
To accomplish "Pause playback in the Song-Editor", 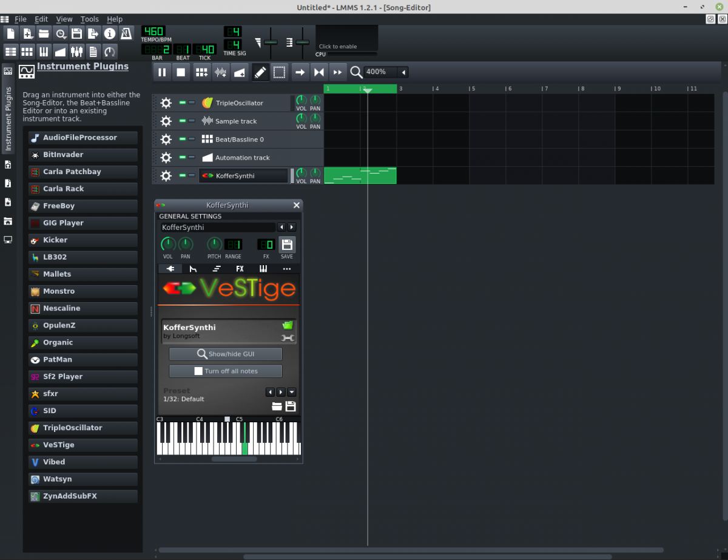I will [162, 72].
